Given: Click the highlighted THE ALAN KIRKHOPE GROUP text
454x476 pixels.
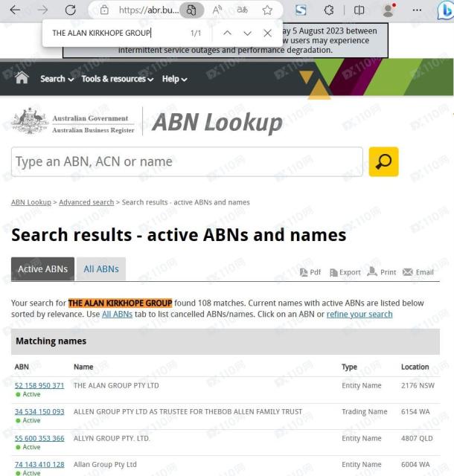Looking at the screenshot, I should pyautogui.click(x=121, y=303).
